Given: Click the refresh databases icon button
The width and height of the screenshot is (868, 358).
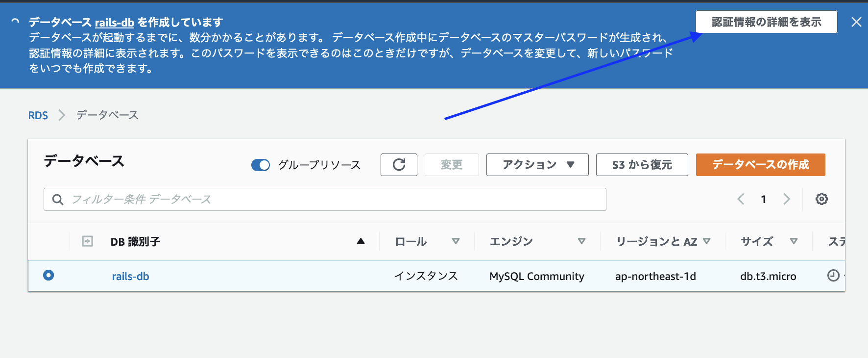Looking at the screenshot, I should pyautogui.click(x=399, y=165).
